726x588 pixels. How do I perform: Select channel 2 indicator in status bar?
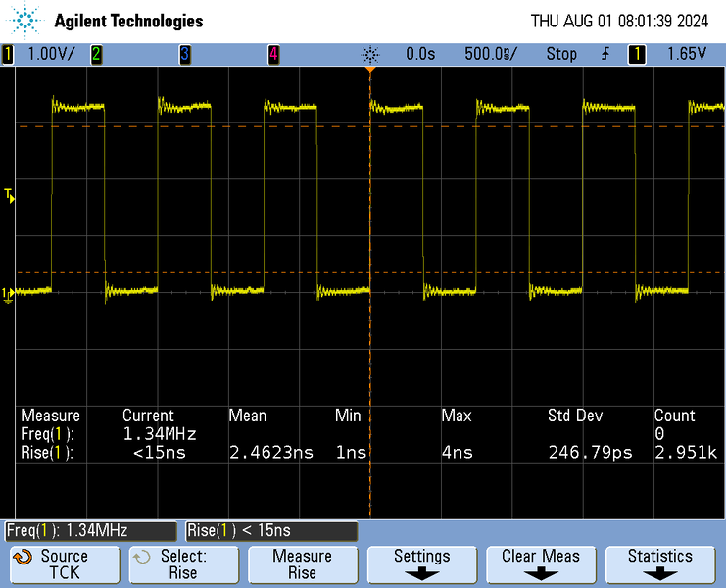[x=96, y=55]
